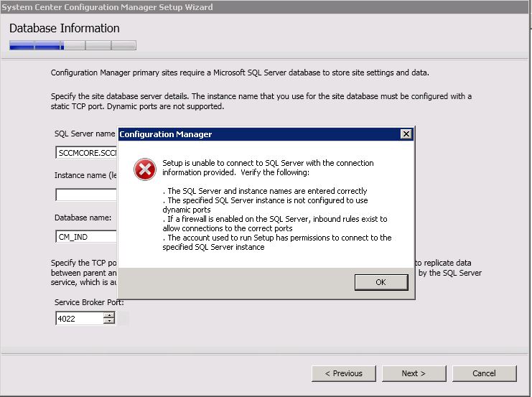Click the wizard progress bar
The height and width of the screenshot is (397, 532).
tap(73, 45)
